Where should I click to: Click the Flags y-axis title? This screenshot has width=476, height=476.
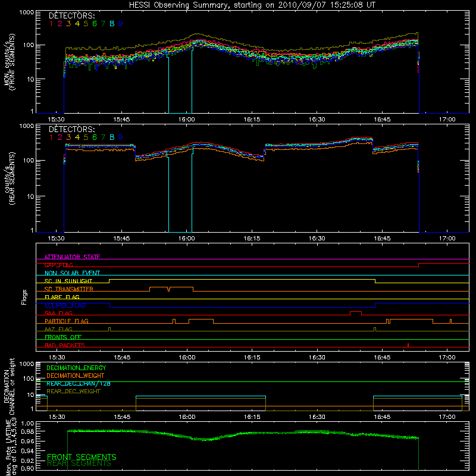(24, 297)
